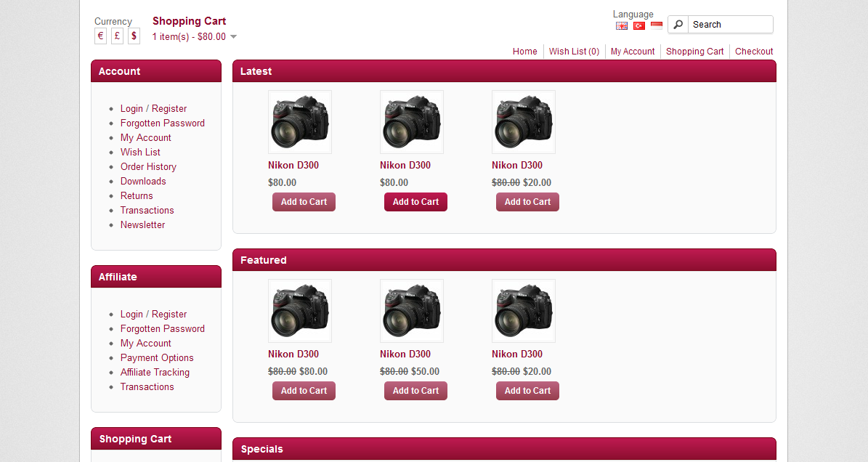Add Featured Nikon D300 at $80.00 to cart
Screen dimensions: 868x462
304,391
